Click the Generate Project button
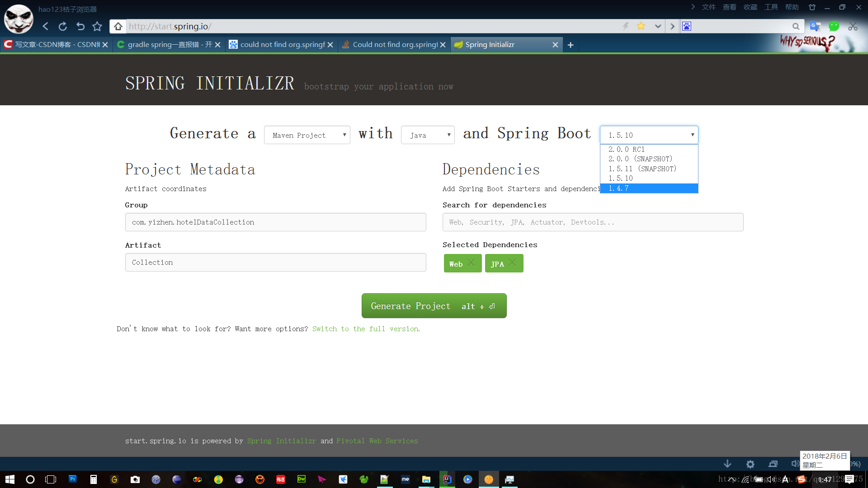868x488 pixels. tap(434, 306)
